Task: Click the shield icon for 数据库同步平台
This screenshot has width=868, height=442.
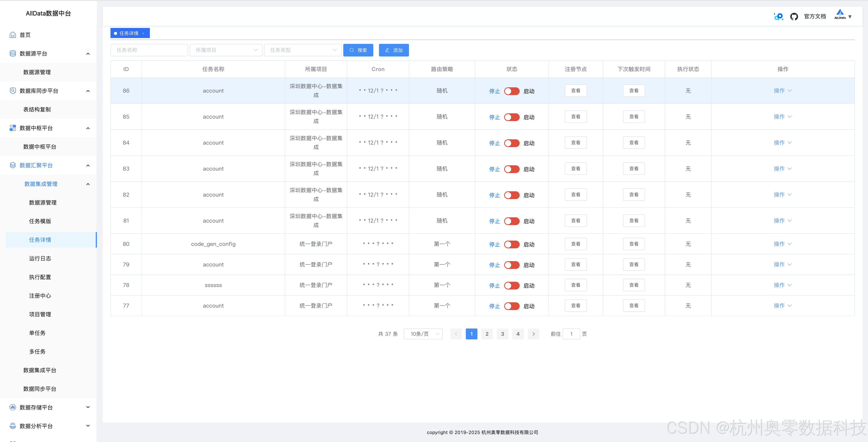Action: click(13, 90)
